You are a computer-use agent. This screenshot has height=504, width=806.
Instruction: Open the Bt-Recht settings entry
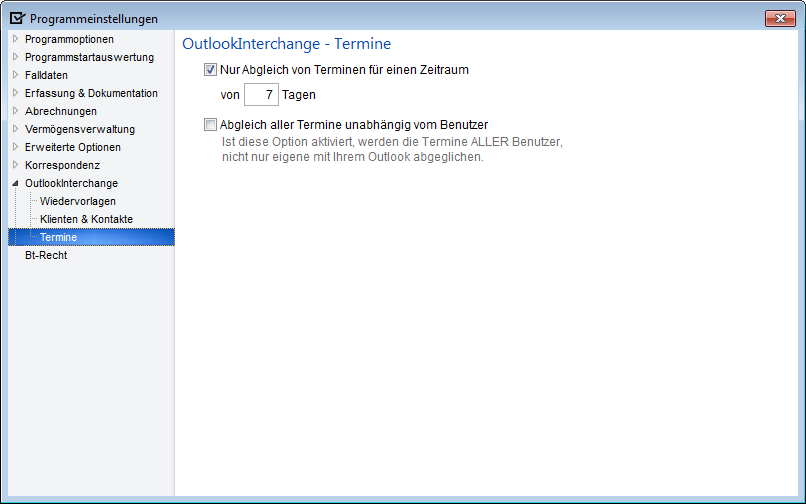46,255
